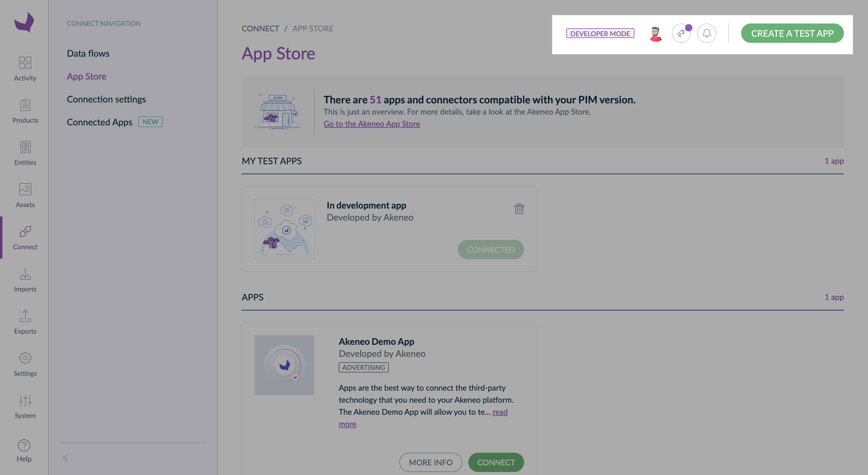Open Connection settings menu item

coord(106,99)
